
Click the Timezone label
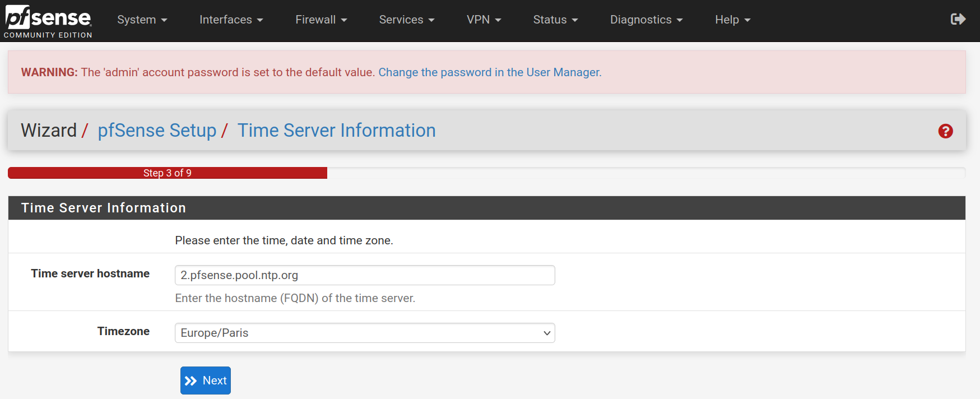(x=123, y=331)
